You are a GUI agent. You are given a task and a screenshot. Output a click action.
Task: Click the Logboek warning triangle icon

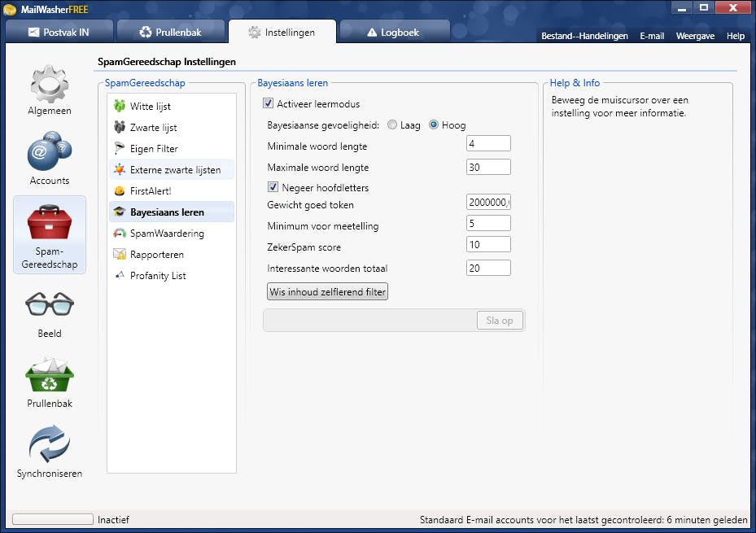click(372, 33)
